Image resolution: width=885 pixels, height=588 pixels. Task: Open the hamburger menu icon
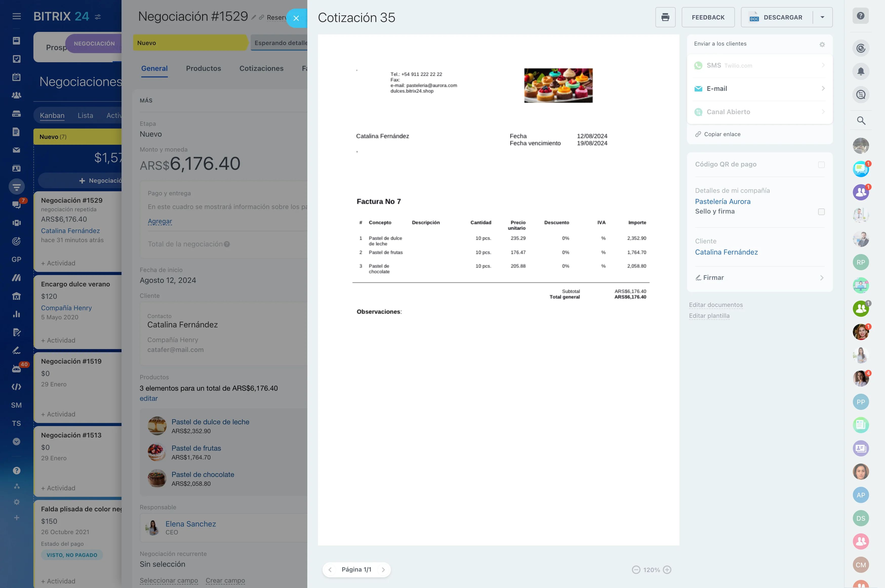click(16, 16)
